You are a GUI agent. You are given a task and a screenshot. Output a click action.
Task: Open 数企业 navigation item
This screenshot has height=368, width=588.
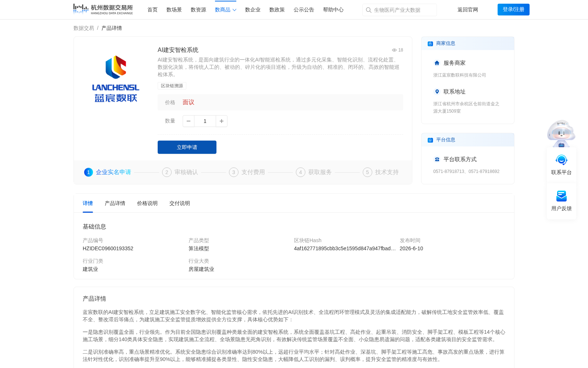point(253,10)
